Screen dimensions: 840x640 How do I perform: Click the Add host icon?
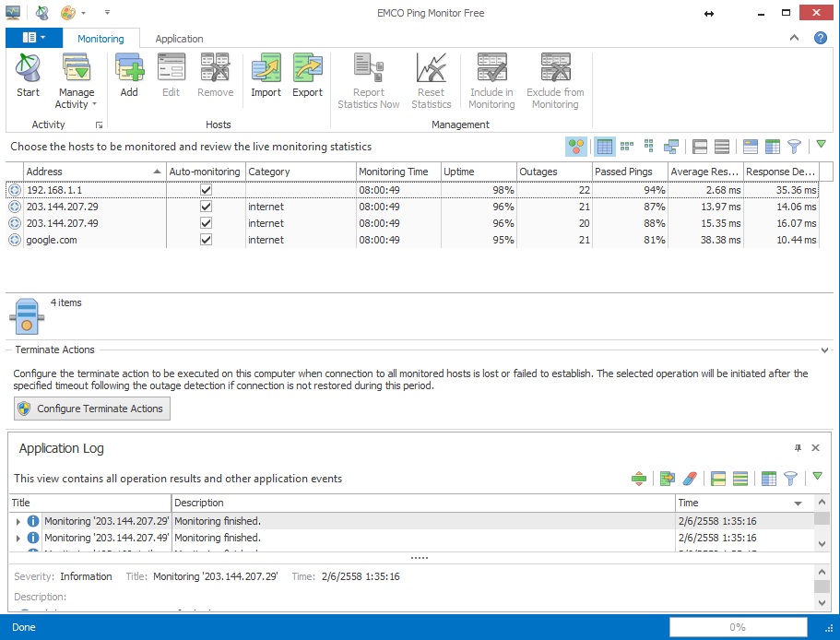pyautogui.click(x=129, y=76)
